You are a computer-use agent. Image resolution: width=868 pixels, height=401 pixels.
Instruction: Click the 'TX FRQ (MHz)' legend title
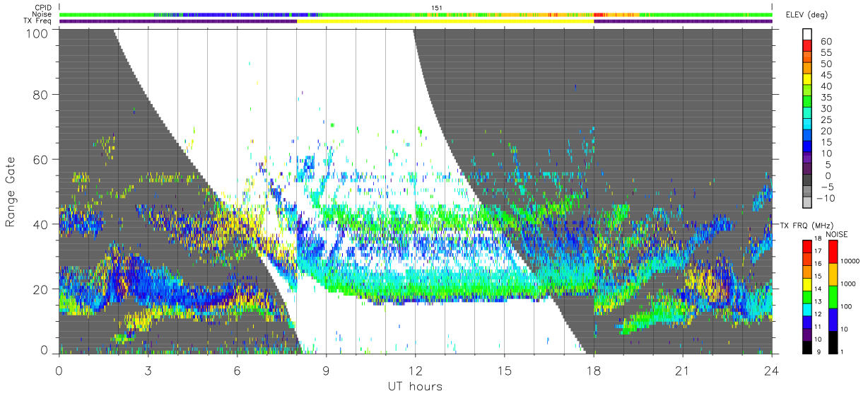(x=807, y=225)
